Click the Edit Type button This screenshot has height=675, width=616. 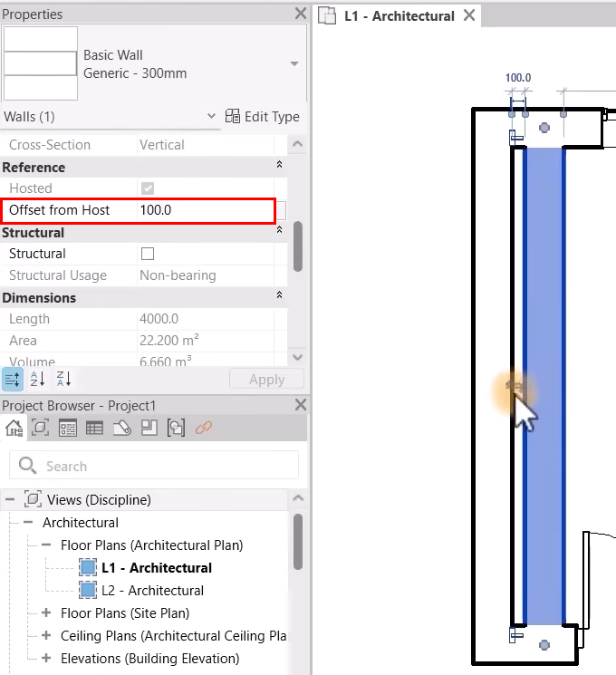click(262, 117)
